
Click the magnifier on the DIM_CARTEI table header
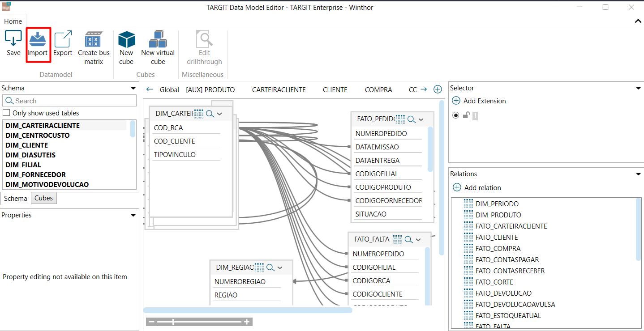210,114
